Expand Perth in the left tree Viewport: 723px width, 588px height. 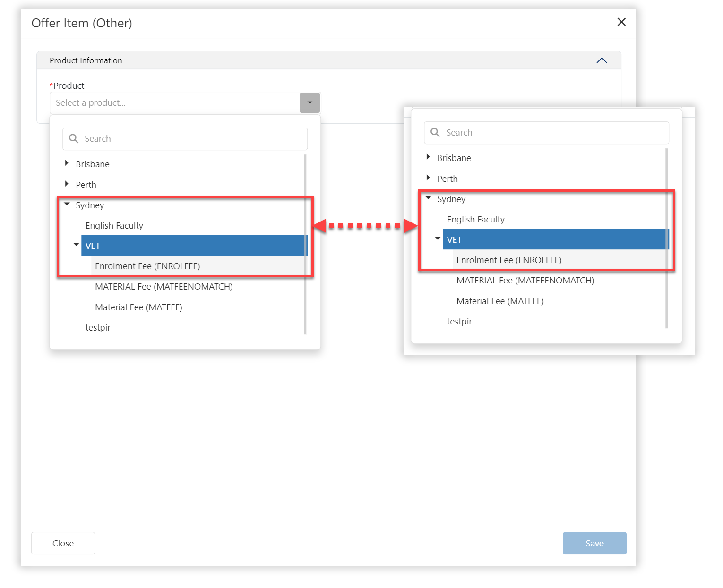click(x=67, y=184)
